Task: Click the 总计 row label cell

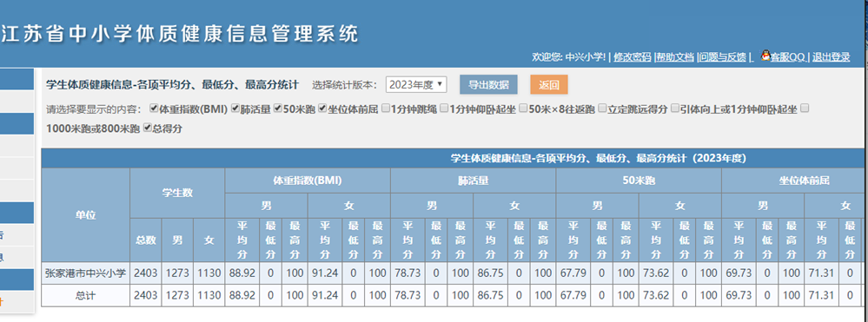Action: [x=86, y=295]
